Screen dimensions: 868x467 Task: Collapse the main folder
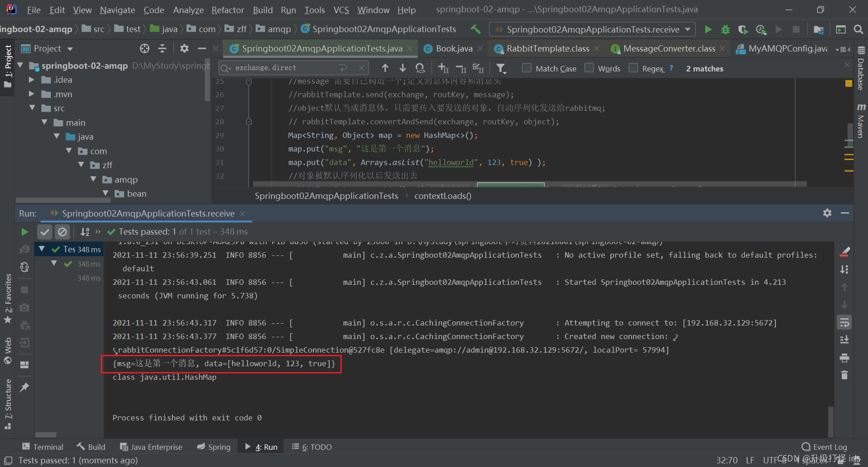click(x=44, y=123)
